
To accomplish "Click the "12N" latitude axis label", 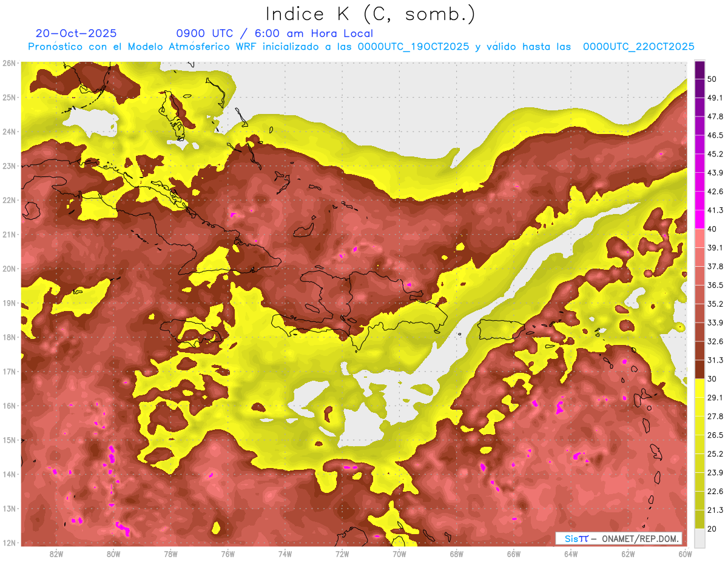I will 8,543.
